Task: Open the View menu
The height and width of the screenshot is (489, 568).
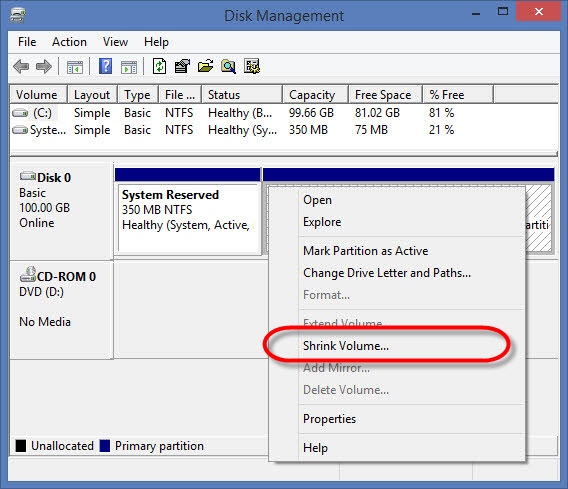Action: 115,42
